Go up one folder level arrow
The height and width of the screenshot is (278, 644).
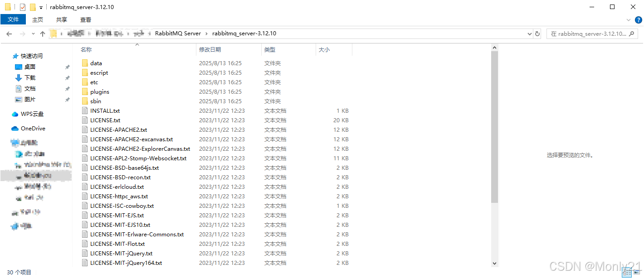(43, 34)
